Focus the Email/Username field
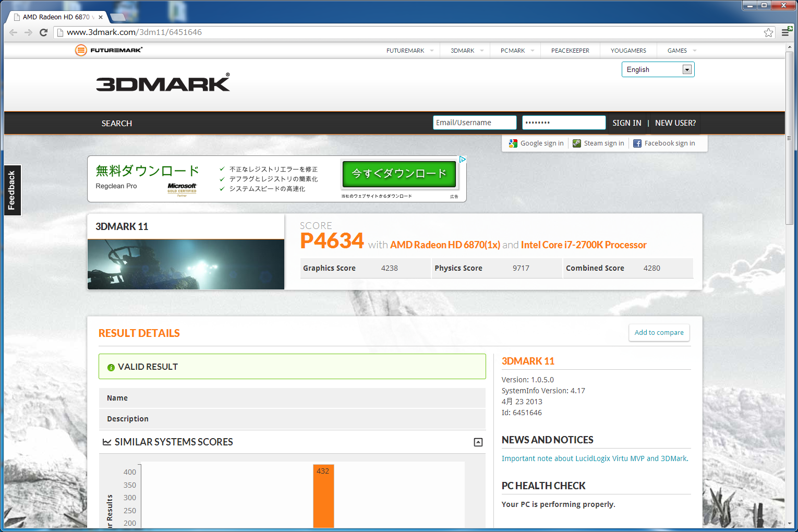798x532 pixels. (475, 123)
